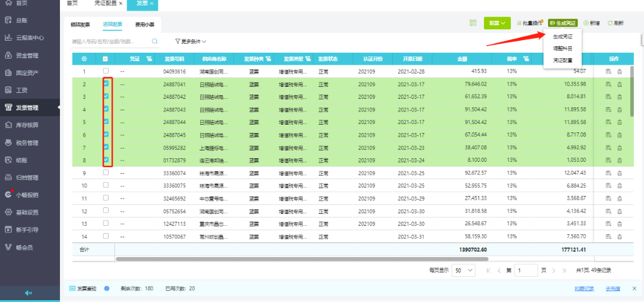644x302 pixels.
Task: Switch to the 销项发票 tab
Action: 80,25
